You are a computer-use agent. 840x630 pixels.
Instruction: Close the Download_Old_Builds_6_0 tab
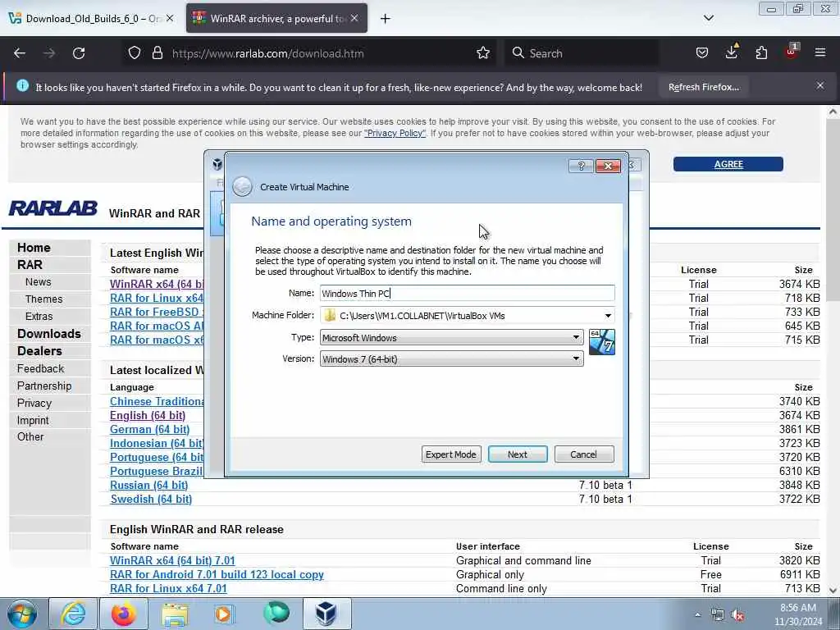click(x=170, y=18)
